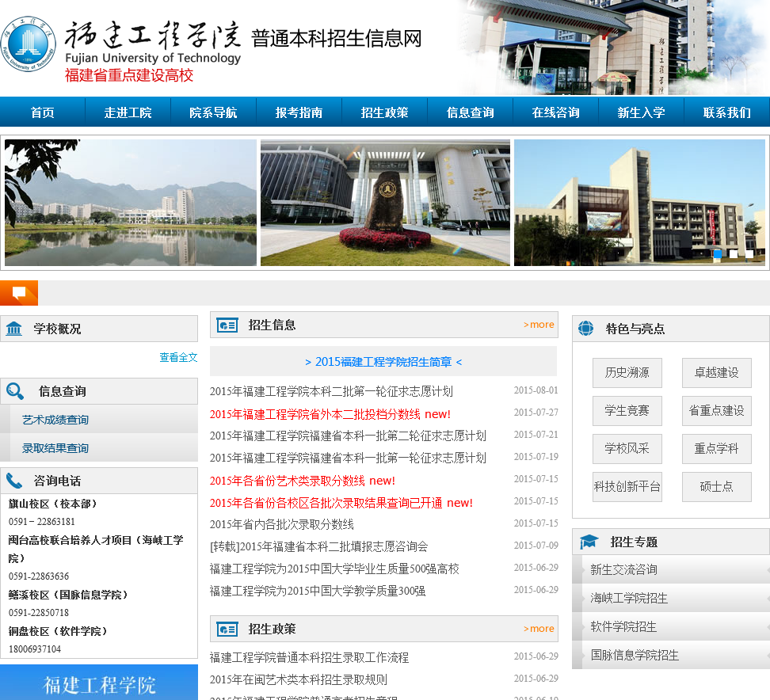
Task: Open 本科二批填报志愿咨询会 news item
Action: click(x=318, y=546)
